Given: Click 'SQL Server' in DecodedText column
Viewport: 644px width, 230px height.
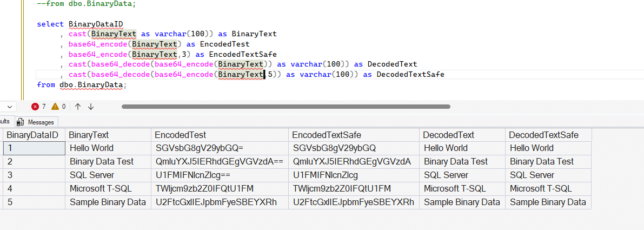Looking at the screenshot, I should (x=462, y=175).
